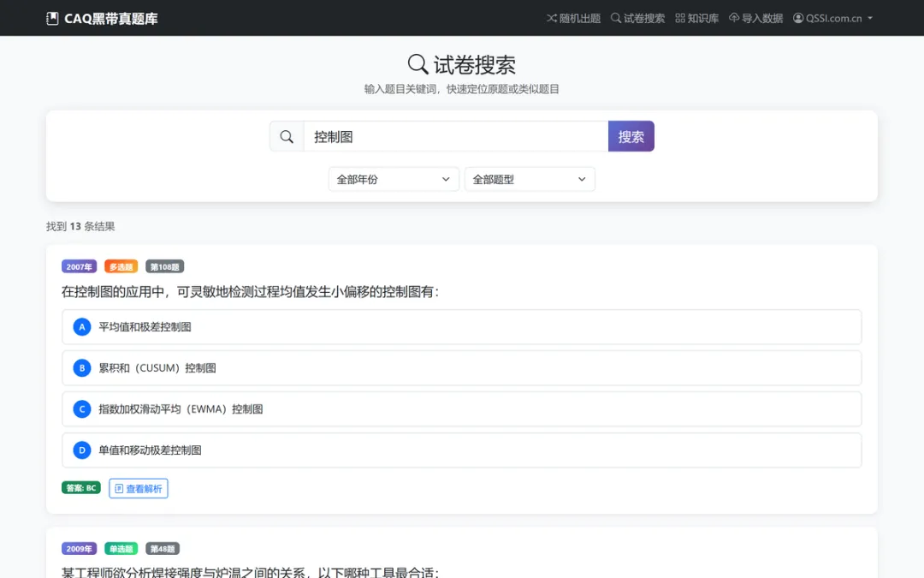Open the 全部题型 question type dropdown

pyautogui.click(x=530, y=179)
